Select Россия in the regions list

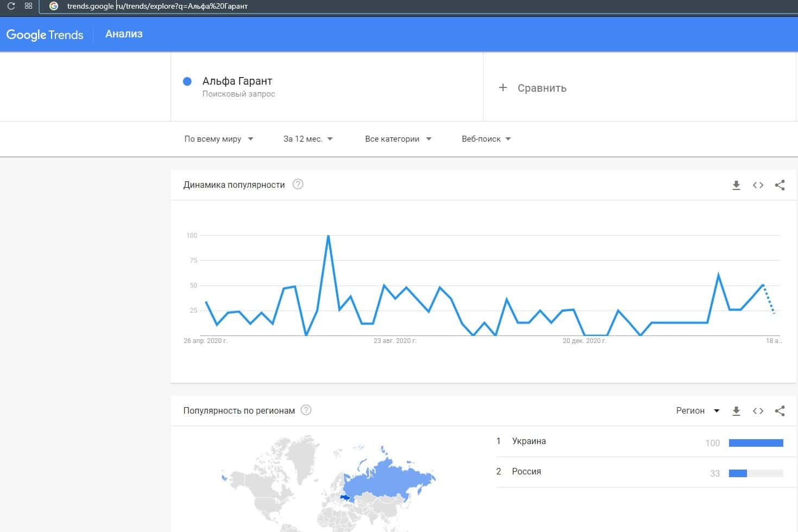(x=526, y=471)
